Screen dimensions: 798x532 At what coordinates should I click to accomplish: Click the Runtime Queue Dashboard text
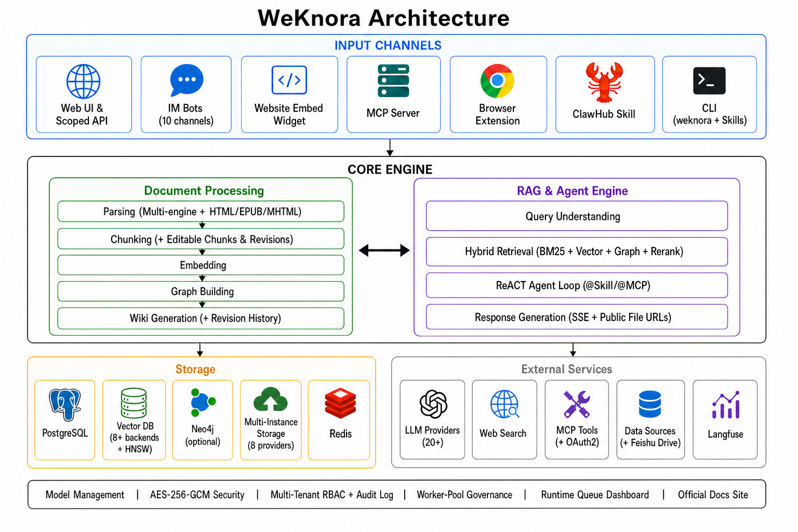click(595, 495)
